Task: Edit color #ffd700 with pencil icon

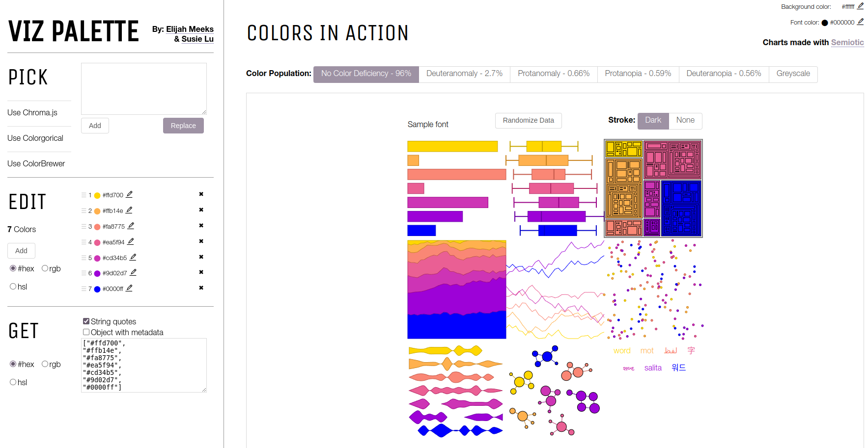Action: click(129, 194)
